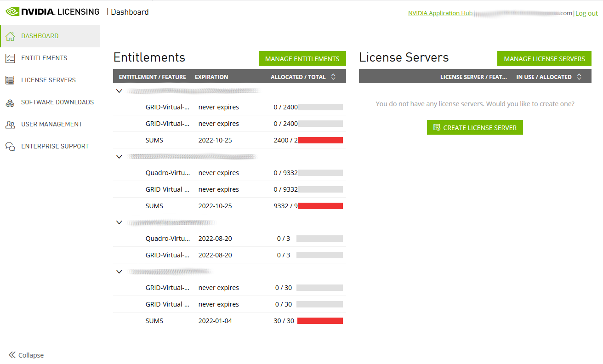This screenshot has height=364, width=603.
Task: Collapse the second entitlement group chevron
Action: [x=119, y=157]
